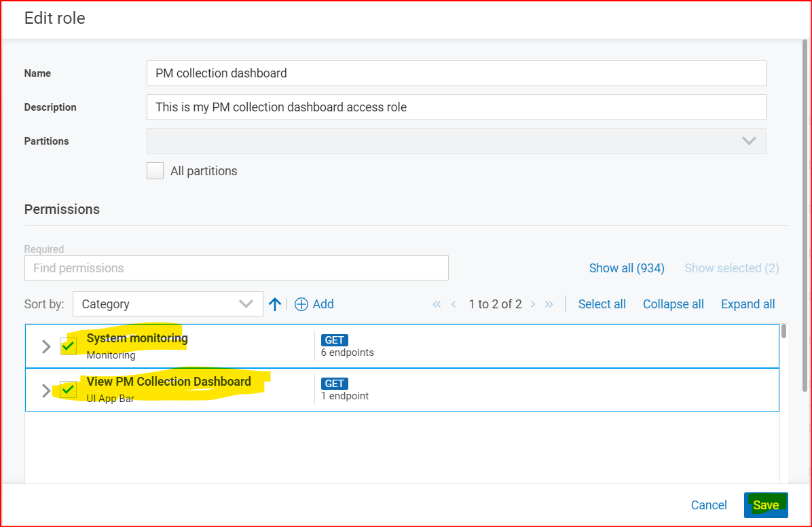Click the Name input field

tap(456, 73)
